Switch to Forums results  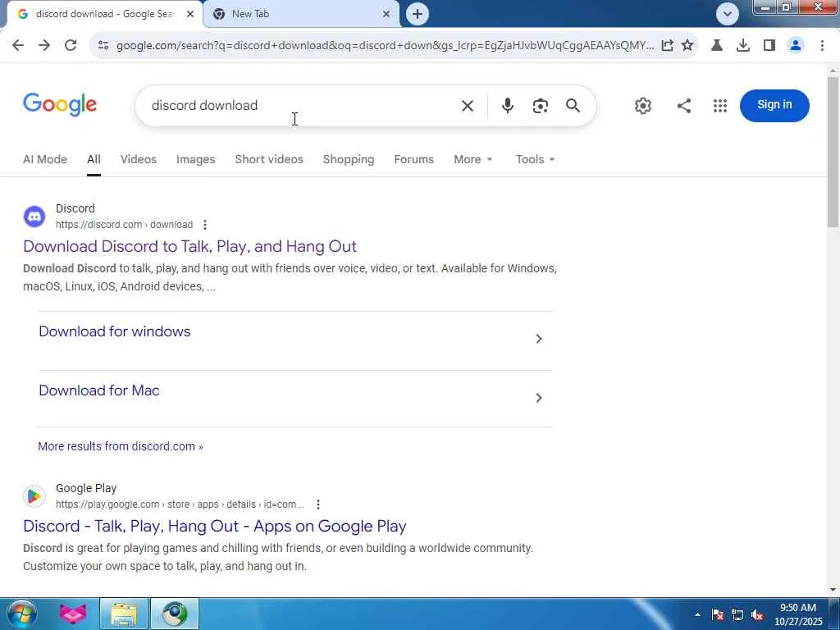pyautogui.click(x=413, y=160)
